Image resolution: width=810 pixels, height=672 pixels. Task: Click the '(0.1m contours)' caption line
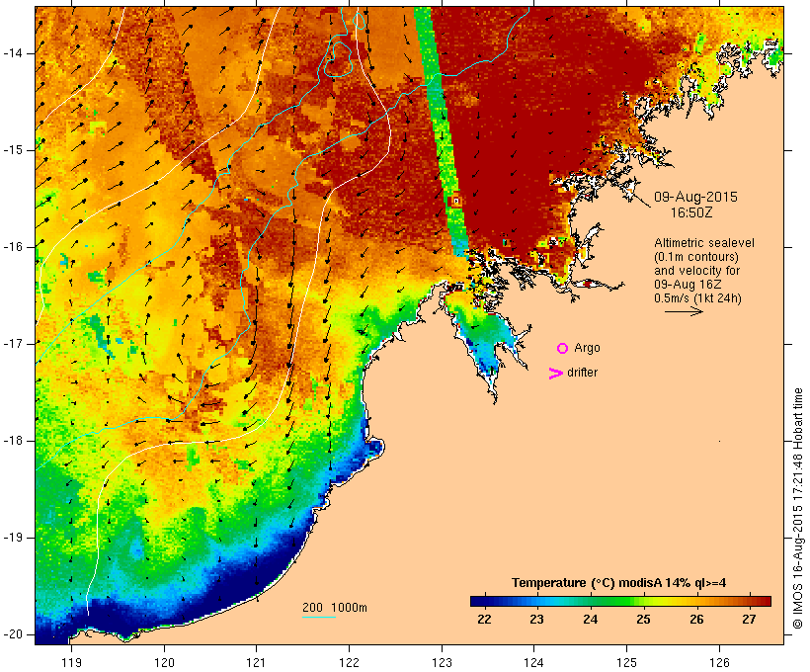tap(696, 257)
